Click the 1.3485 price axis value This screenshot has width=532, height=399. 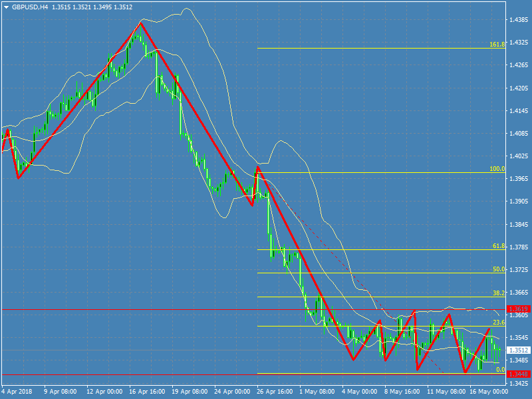click(519, 360)
